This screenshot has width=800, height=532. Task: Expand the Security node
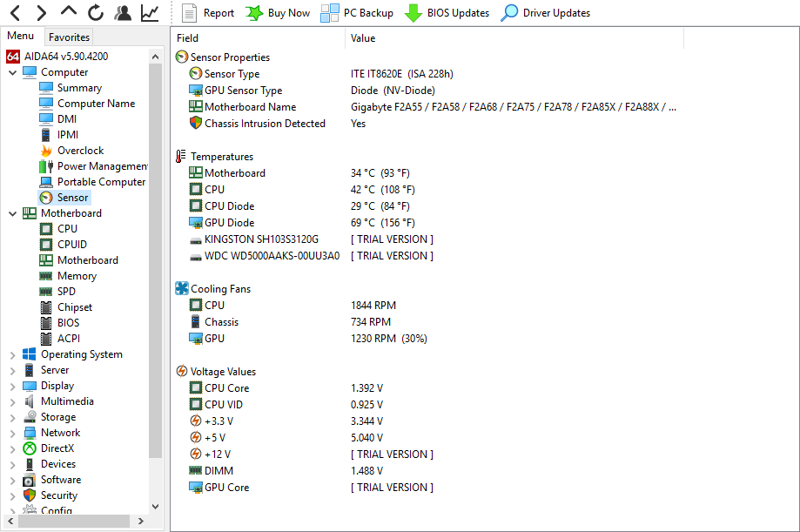[13, 495]
